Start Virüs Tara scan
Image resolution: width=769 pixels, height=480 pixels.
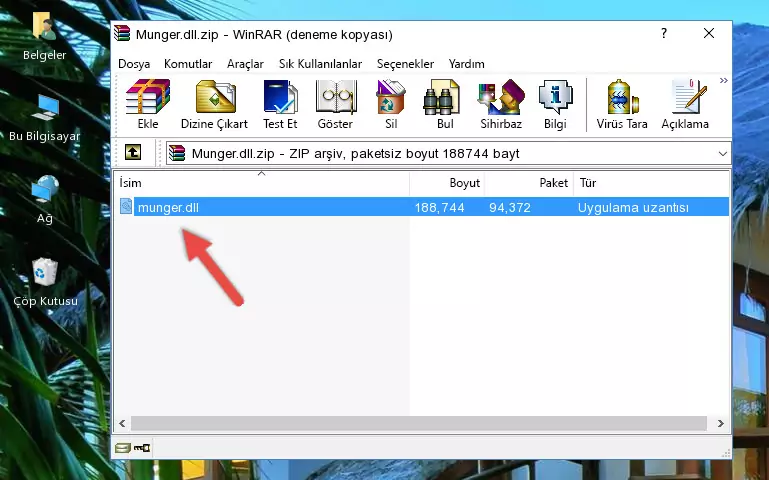(622, 104)
